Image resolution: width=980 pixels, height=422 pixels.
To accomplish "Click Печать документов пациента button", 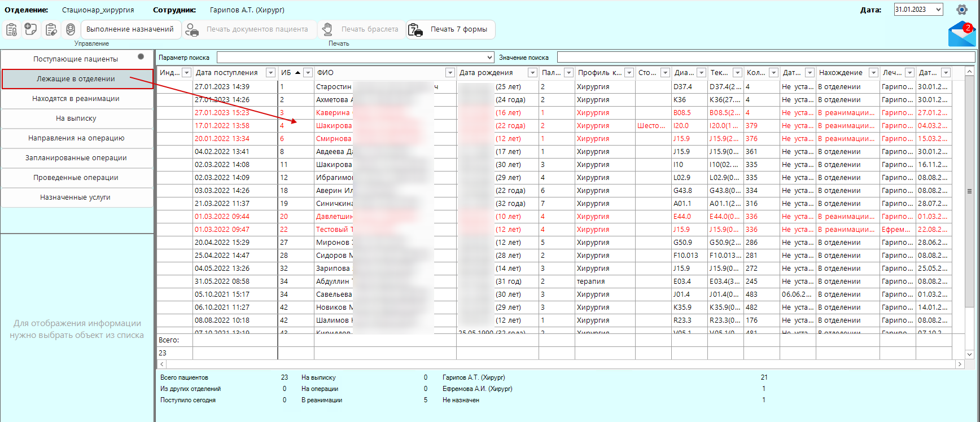I will click(248, 29).
